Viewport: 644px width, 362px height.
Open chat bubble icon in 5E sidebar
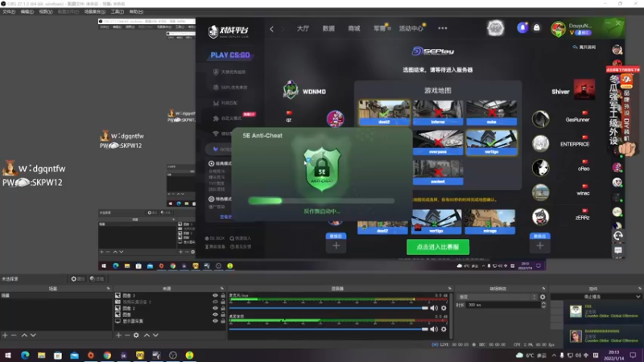pyautogui.click(x=618, y=250)
